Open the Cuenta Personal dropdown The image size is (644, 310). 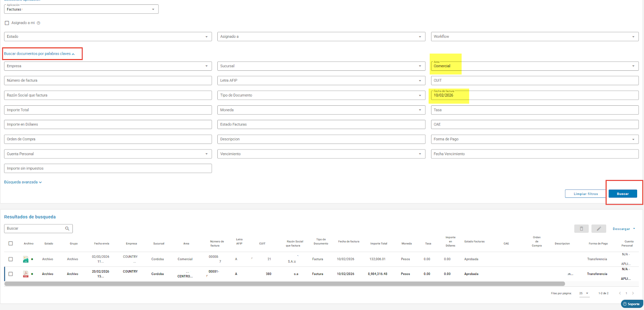click(108, 154)
